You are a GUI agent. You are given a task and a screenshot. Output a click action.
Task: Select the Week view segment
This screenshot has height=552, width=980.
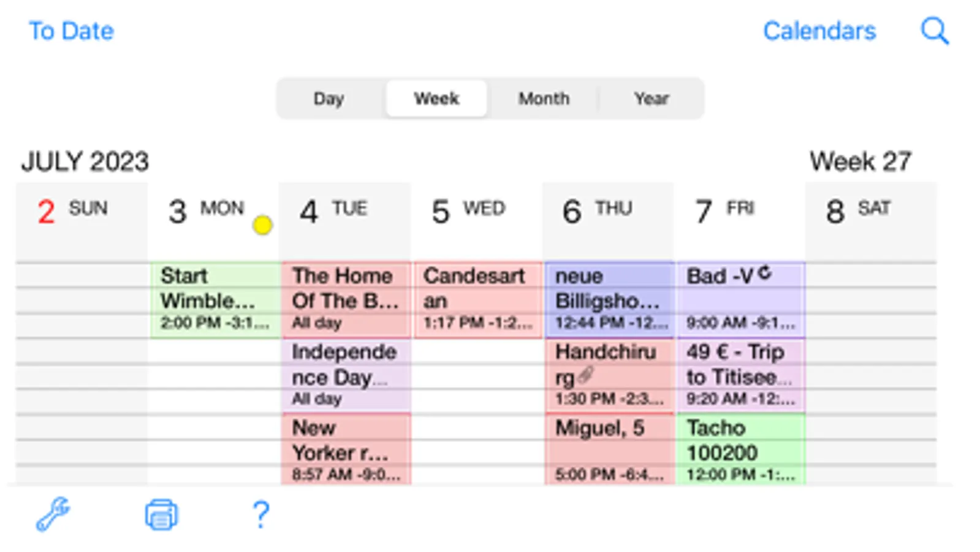pyautogui.click(x=436, y=99)
